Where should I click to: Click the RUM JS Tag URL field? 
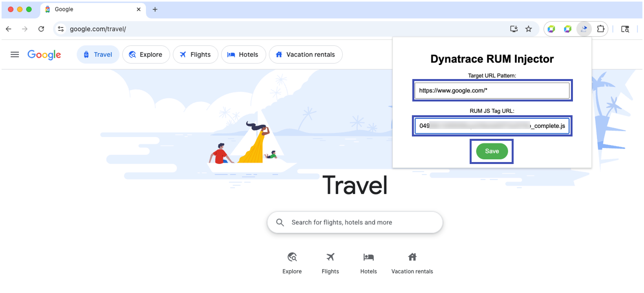[492, 126]
